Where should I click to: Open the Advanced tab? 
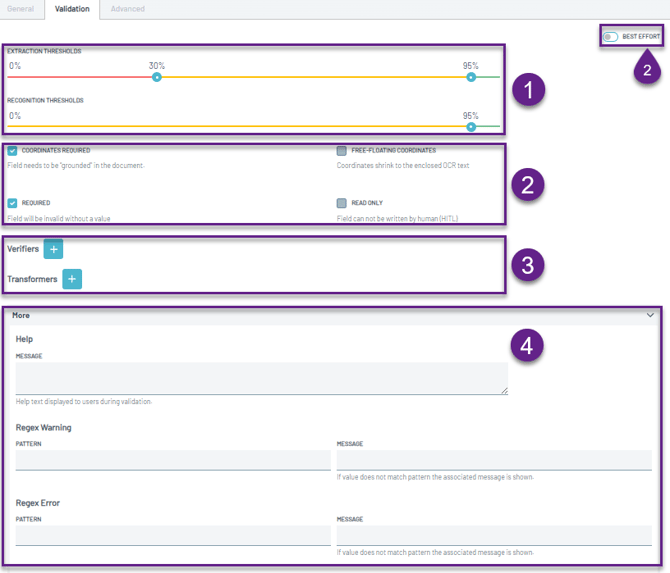coord(127,9)
